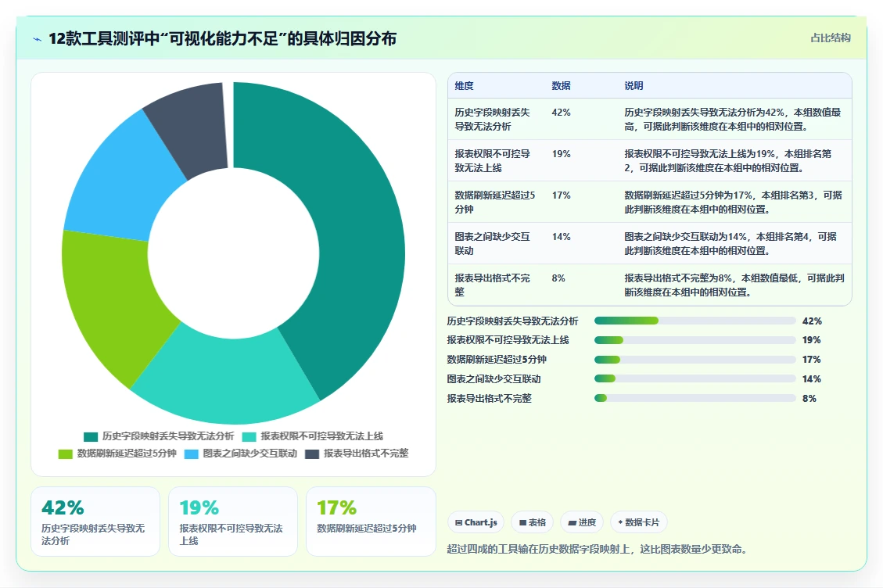Click progress row label 历史字段映射丢失导致无法分析
The height and width of the screenshot is (588, 883).
(x=512, y=321)
